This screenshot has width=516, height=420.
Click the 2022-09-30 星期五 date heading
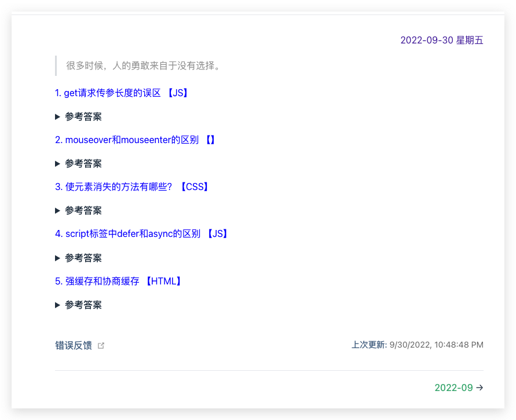coord(441,40)
